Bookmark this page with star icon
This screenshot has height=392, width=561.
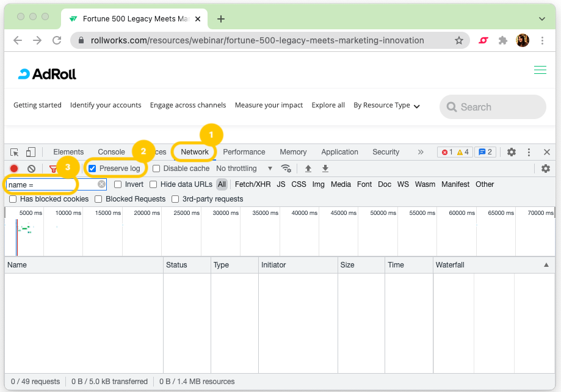click(459, 40)
